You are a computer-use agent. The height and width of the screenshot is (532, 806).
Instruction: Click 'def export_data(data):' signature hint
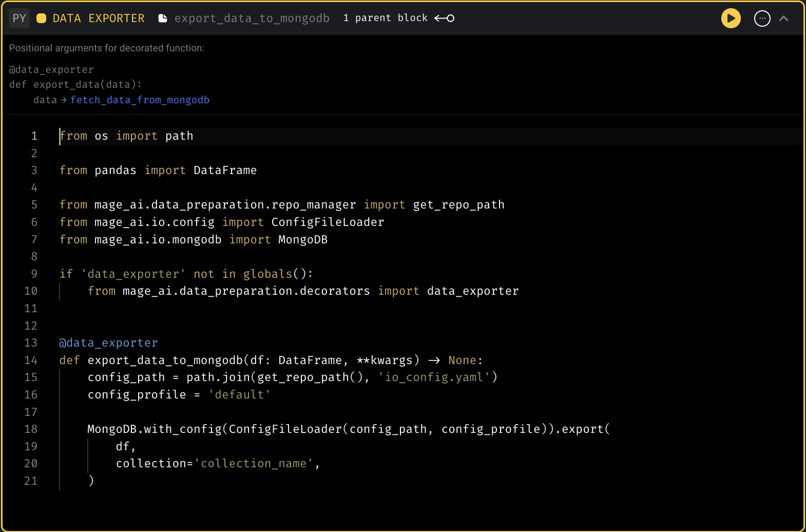click(75, 85)
